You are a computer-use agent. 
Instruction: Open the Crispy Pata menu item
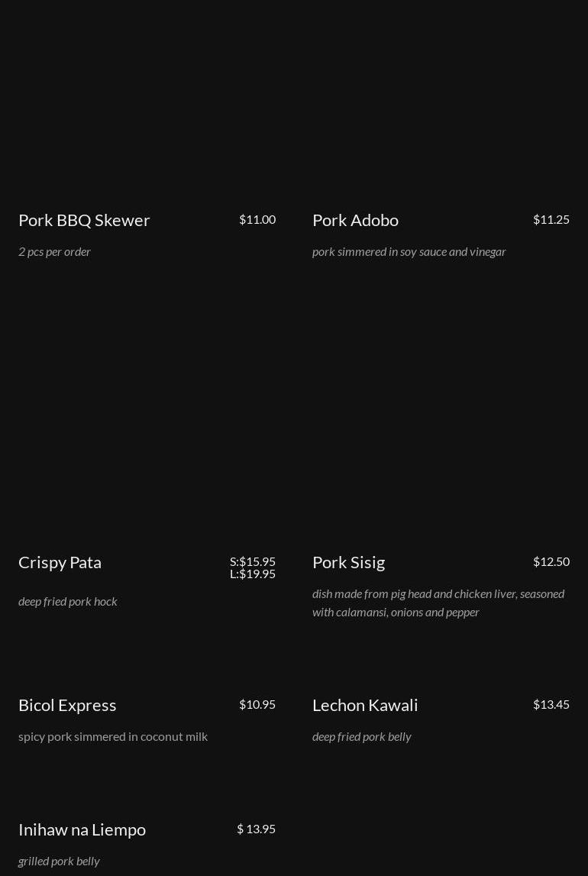60,562
